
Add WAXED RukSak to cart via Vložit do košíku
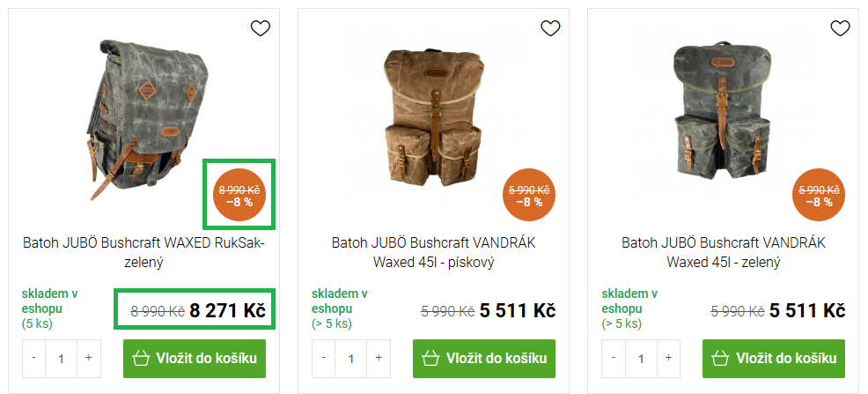(x=195, y=359)
